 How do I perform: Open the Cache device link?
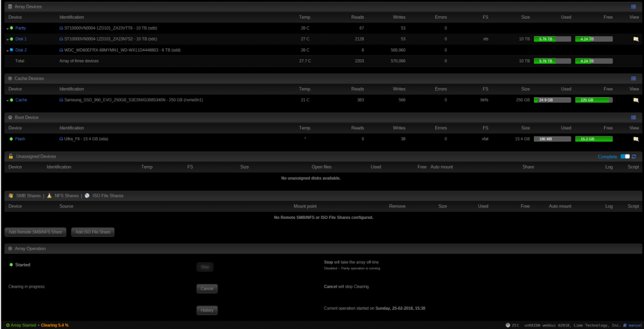(x=21, y=100)
